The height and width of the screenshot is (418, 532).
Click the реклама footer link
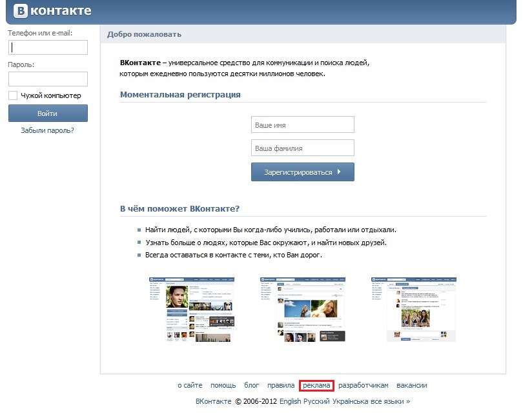[316, 386]
